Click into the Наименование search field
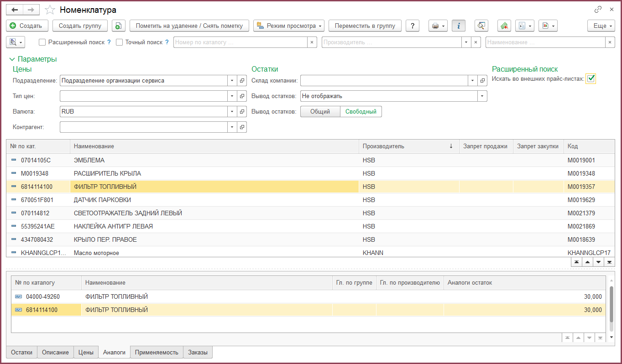 tap(545, 42)
